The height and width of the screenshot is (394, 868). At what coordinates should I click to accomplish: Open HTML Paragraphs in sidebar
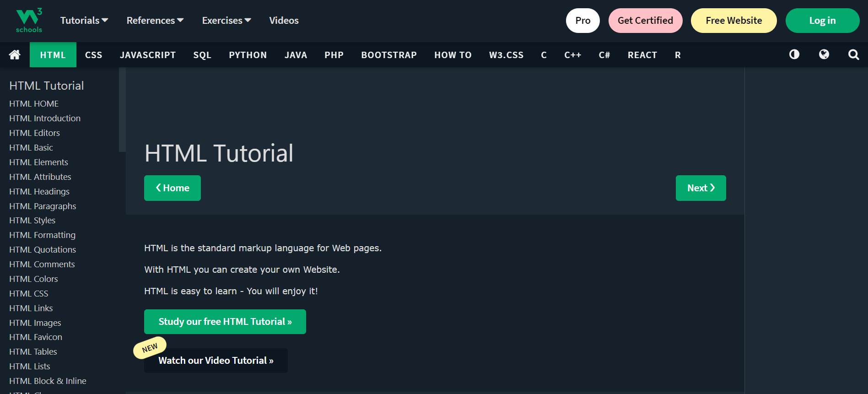43,206
